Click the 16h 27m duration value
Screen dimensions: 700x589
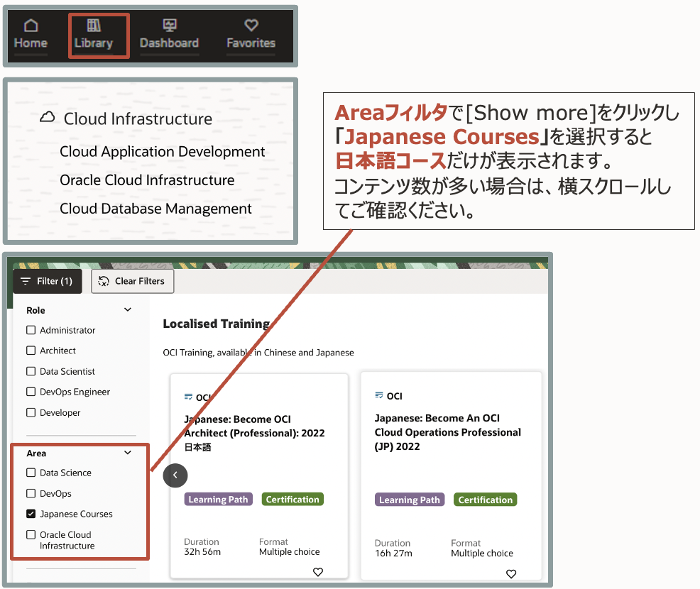pyautogui.click(x=393, y=554)
